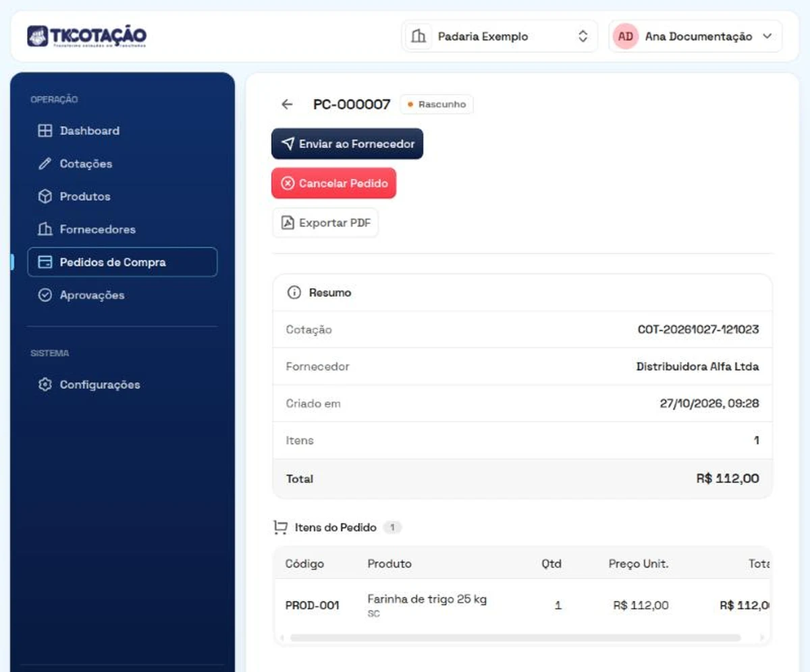The image size is (810, 672).
Task: Click the summary total R$ 112,00
Action: tap(728, 479)
